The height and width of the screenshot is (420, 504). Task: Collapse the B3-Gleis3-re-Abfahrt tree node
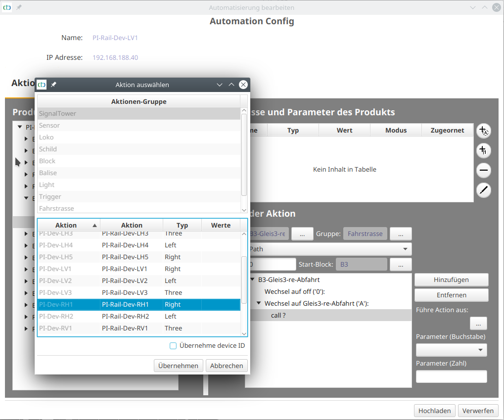point(252,280)
